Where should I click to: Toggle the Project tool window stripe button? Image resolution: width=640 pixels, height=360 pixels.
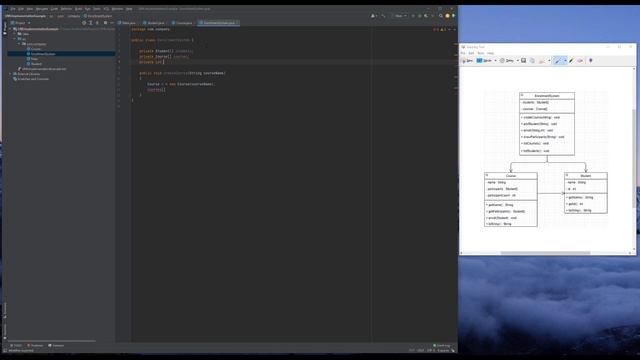(4, 28)
